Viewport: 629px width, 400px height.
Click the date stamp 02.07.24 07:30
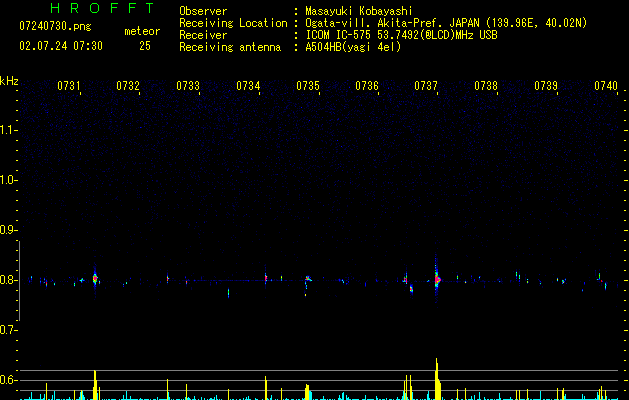61,46
